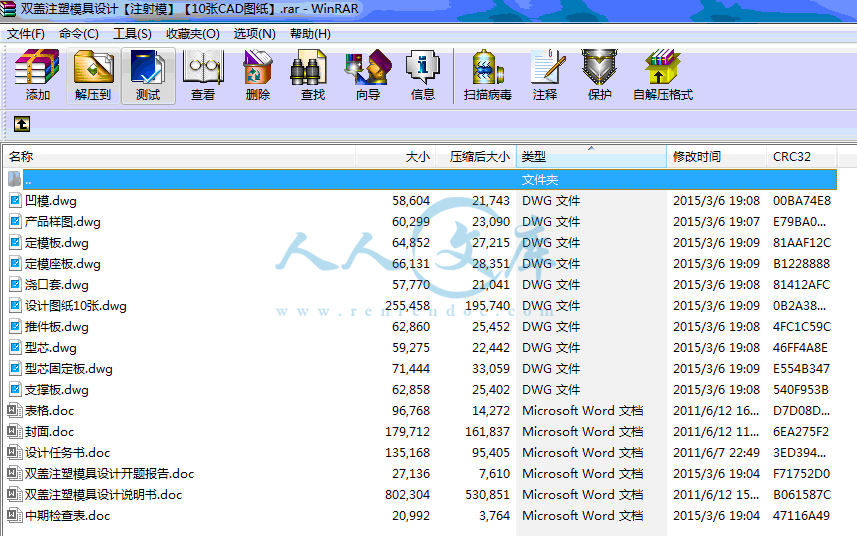Open the 查看 (View) tool
This screenshot has width=857, height=536.
click(x=203, y=68)
